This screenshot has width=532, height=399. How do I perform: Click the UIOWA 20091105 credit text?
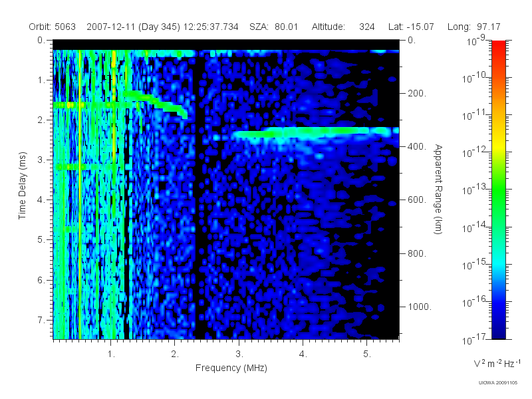pos(497,383)
